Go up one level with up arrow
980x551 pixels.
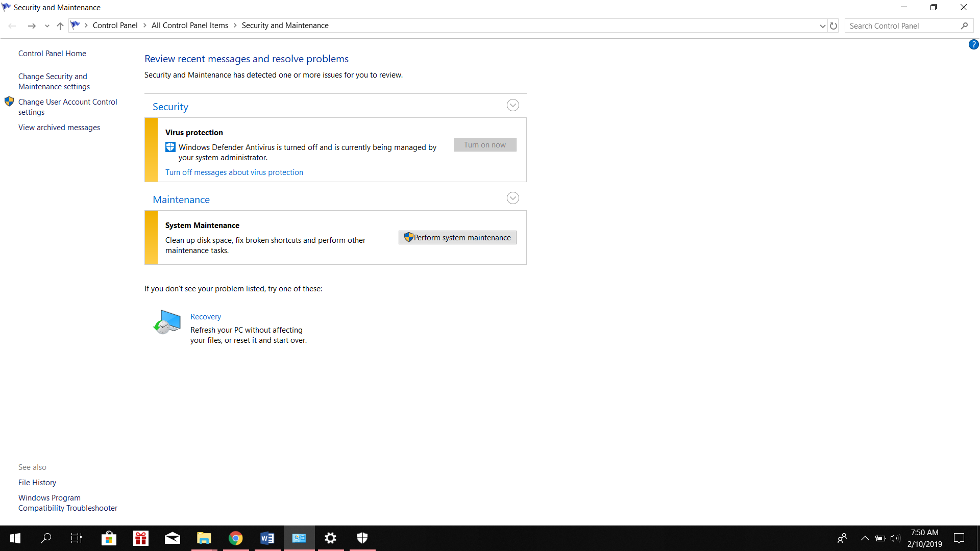tap(60, 26)
